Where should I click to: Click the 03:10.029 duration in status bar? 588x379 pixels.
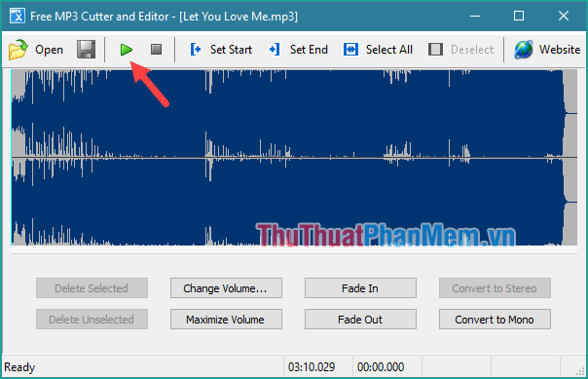(312, 367)
